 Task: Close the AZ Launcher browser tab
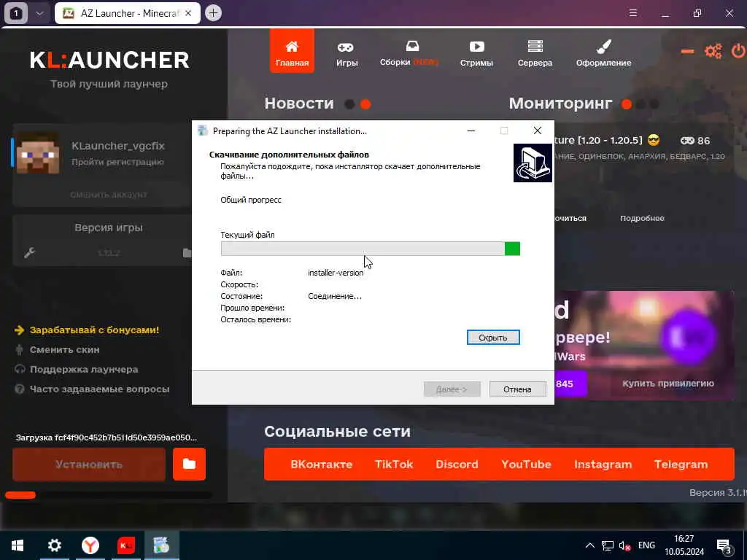pos(188,13)
